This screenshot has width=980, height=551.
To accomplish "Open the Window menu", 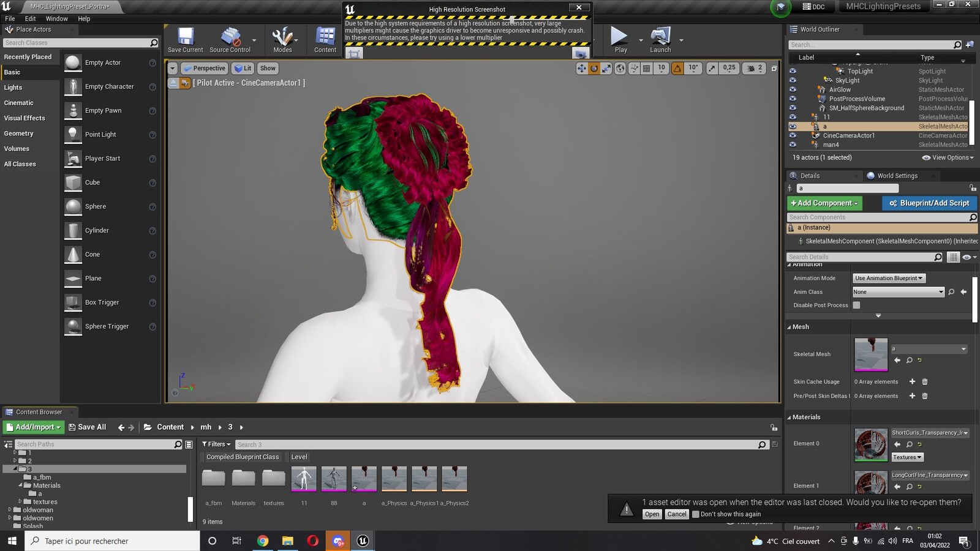I will click(x=56, y=19).
